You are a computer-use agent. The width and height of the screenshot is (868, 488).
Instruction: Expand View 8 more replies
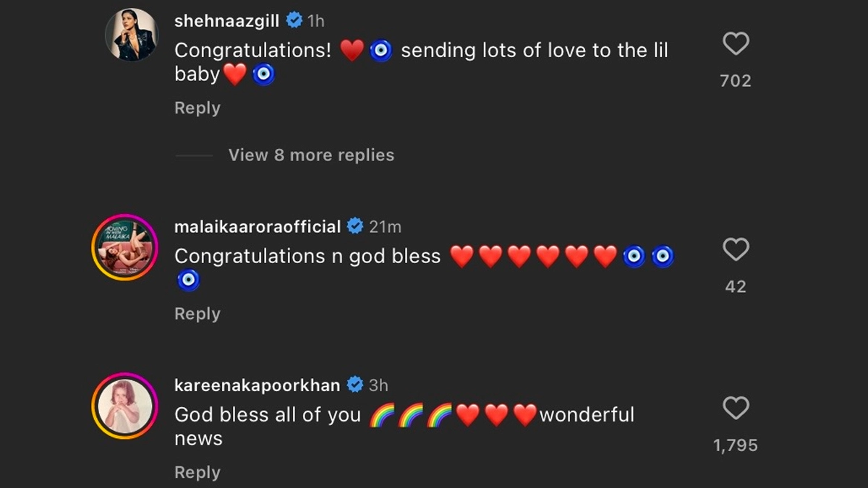coord(311,155)
